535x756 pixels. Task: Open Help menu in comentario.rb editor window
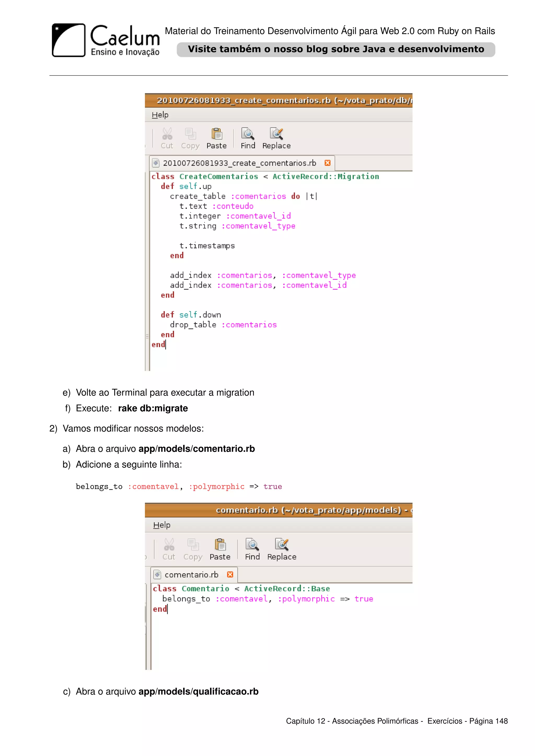tap(162, 525)
